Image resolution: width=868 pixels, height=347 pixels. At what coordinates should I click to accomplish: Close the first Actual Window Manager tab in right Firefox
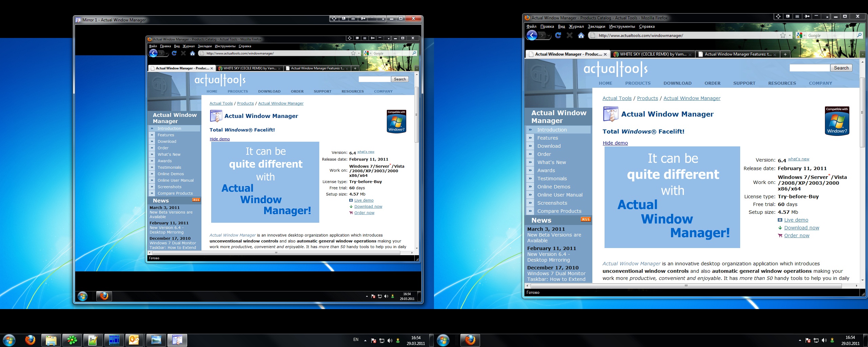coord(605,54)
